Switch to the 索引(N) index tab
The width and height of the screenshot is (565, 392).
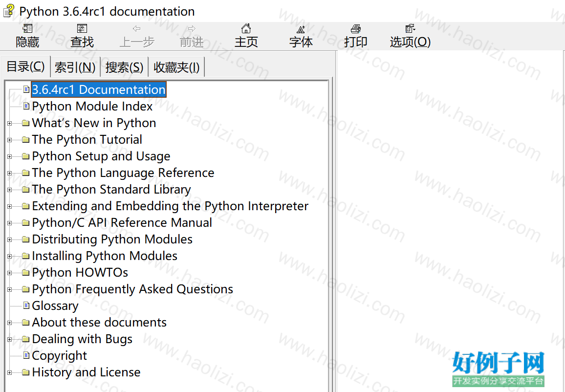coord(75,67)
